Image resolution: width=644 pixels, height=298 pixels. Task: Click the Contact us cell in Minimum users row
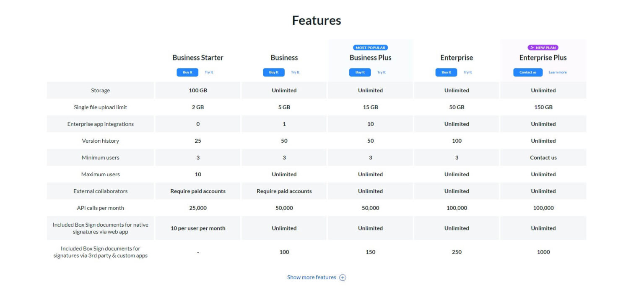tap(543, 157)
